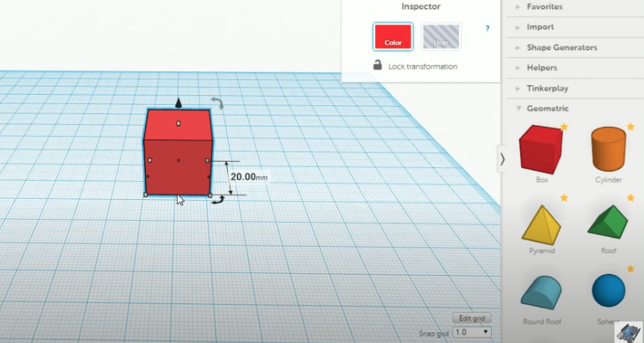Select the blue Sphere shape
644x343 pixels.
tap(608, 291)
